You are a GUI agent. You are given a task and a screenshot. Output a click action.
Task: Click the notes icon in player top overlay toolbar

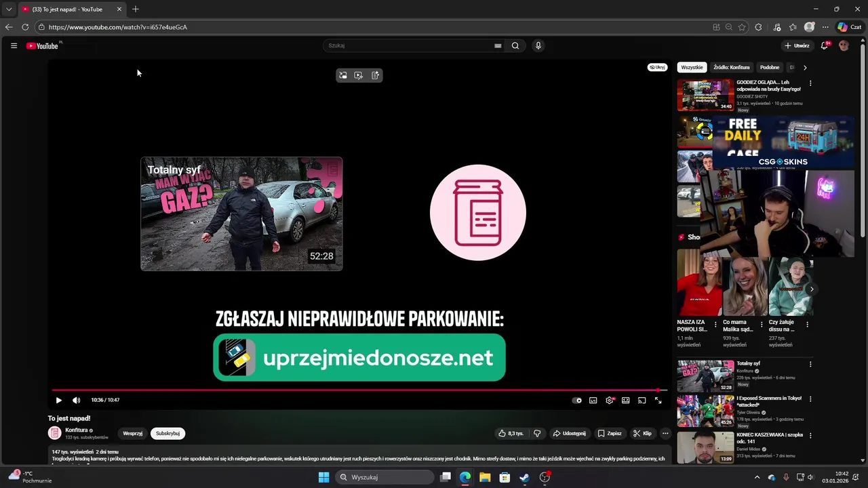[x=375, y=75]
